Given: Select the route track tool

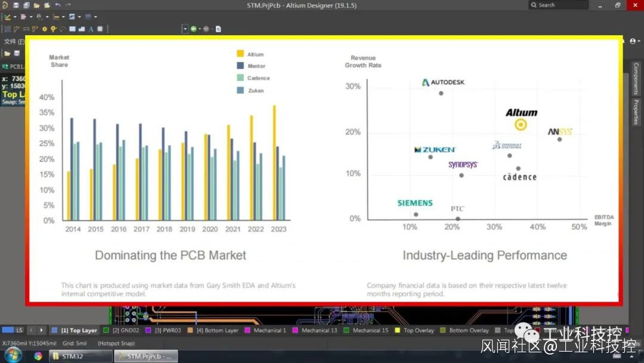Looking at the screenshot, I should coord(17,29).
